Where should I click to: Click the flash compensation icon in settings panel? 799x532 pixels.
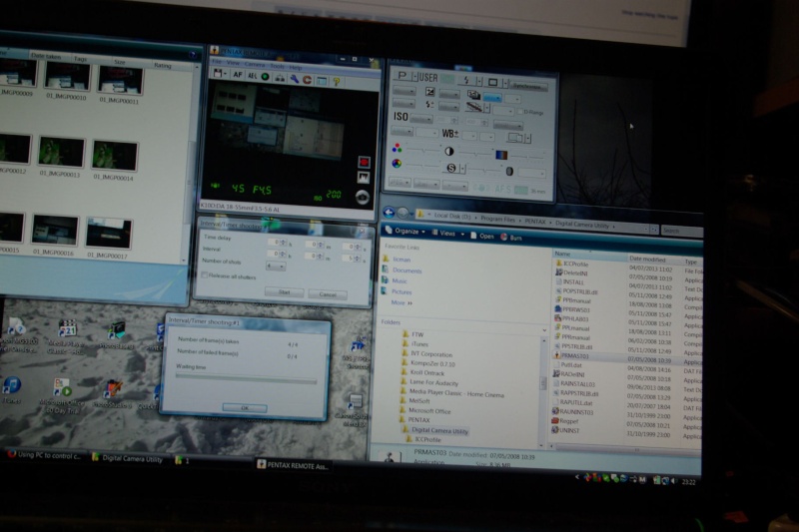(429, 105)
